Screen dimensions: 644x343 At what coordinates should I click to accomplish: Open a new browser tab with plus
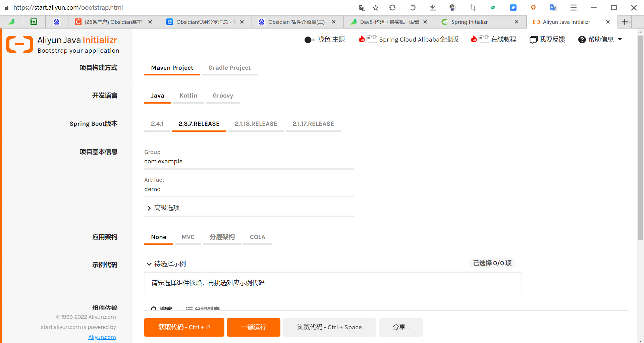[x=625, y=22]
